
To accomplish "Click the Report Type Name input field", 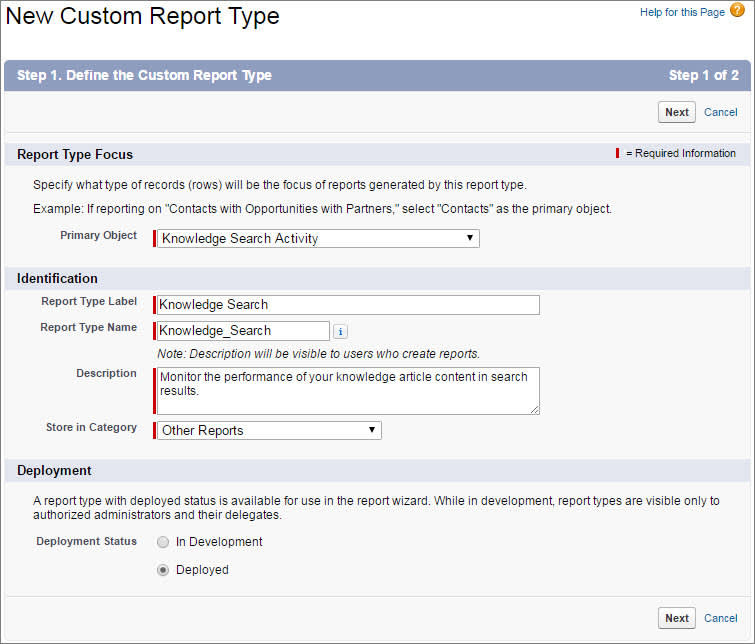I will pos(243,331).
